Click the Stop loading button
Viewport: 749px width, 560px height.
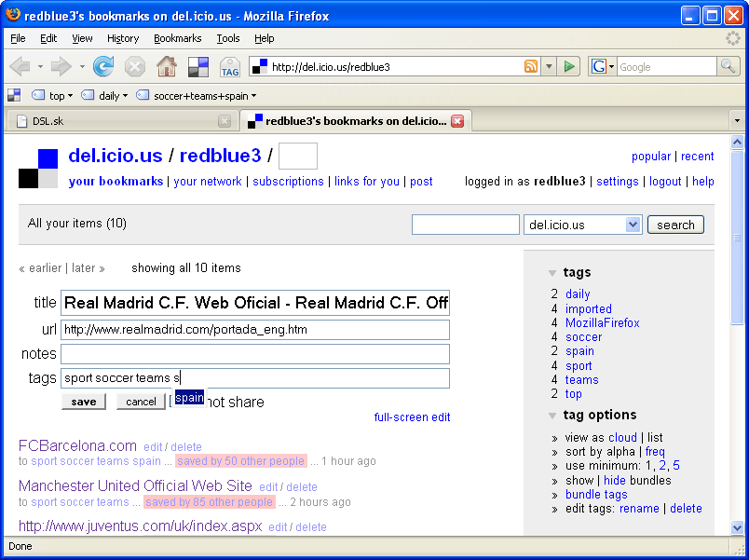(135, 67)
